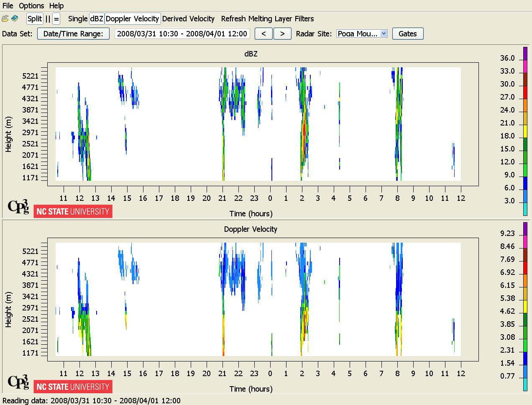Click the 3.0 label on dBZ colorbar
The width and height of the screenshot is (532, 405).
coord(509,201)
